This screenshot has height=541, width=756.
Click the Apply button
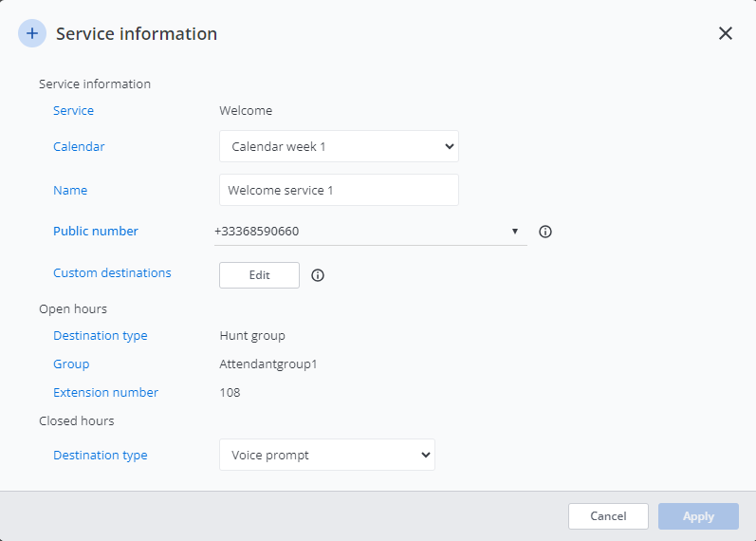698,516
